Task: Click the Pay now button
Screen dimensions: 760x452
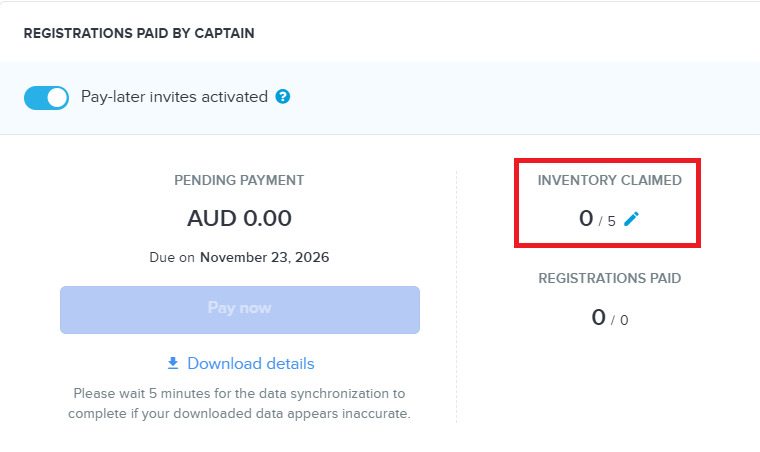Action: (x=240, y=310)
